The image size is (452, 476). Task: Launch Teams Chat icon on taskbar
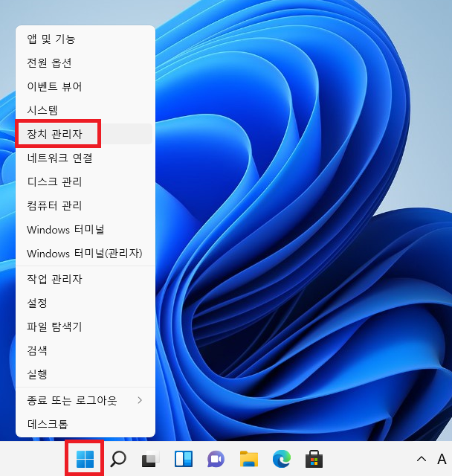[216, 459]
